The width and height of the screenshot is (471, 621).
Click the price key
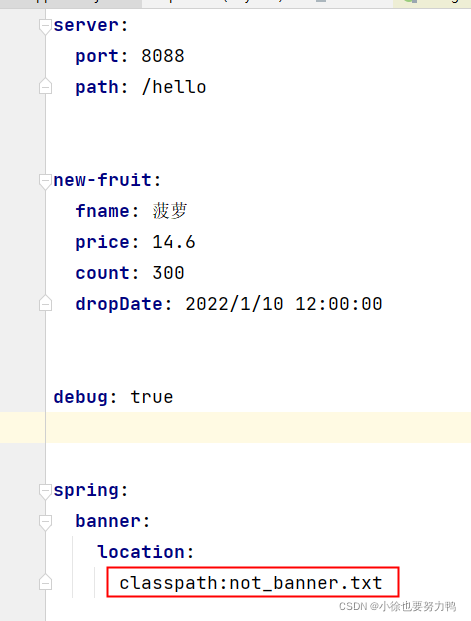pos(103,242)
